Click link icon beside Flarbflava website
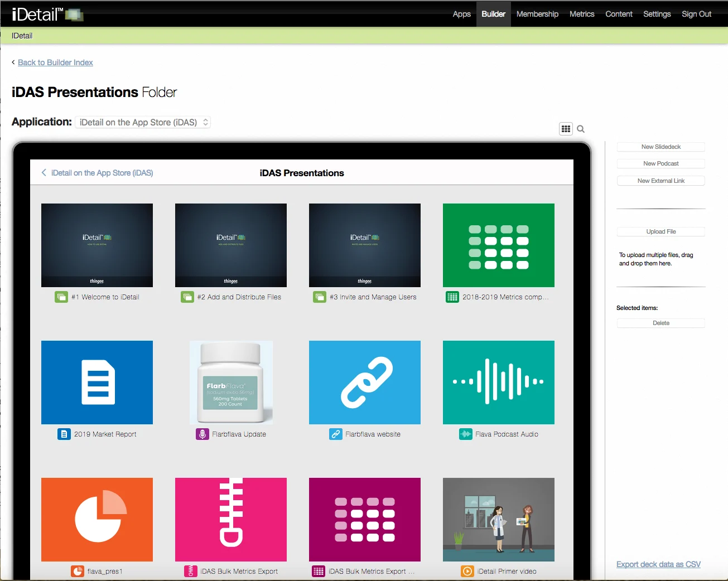Viewport: 728px width, 581px height. point(336,434)
